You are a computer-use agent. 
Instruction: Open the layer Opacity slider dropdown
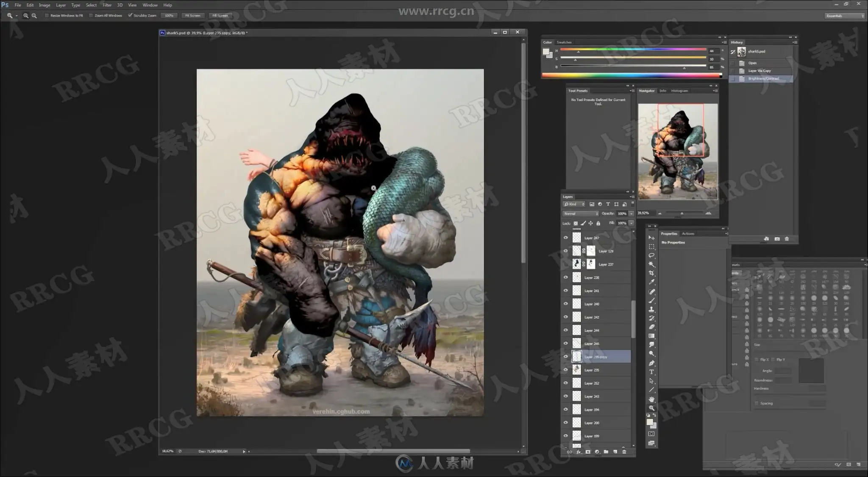631,214
